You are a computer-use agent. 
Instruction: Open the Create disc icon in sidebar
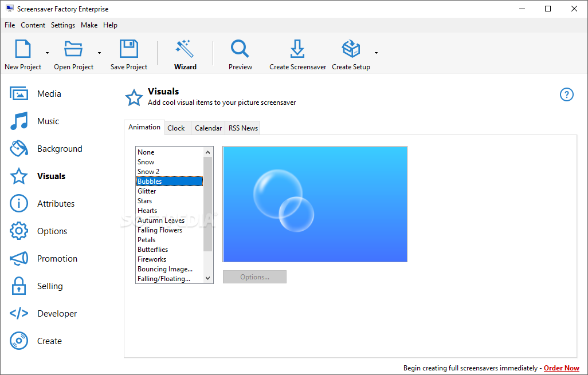pos(19,341)
